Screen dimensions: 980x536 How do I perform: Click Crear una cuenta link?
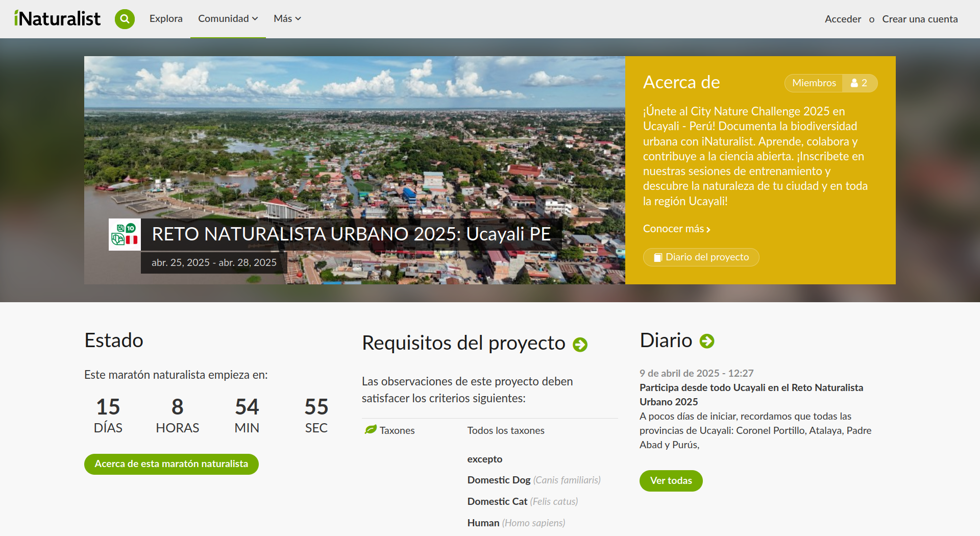[920, 19]
